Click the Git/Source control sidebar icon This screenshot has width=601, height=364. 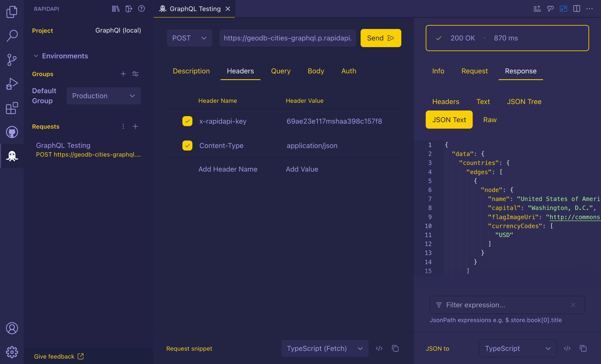pos(12,59)
